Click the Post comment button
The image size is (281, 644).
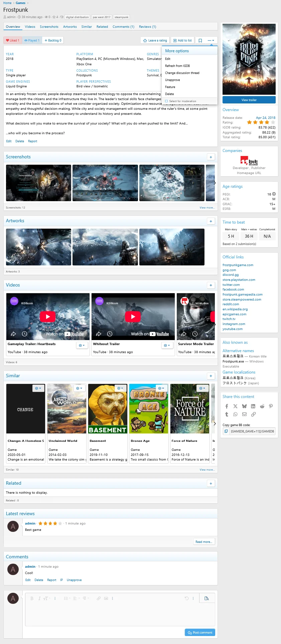[200, 632]
